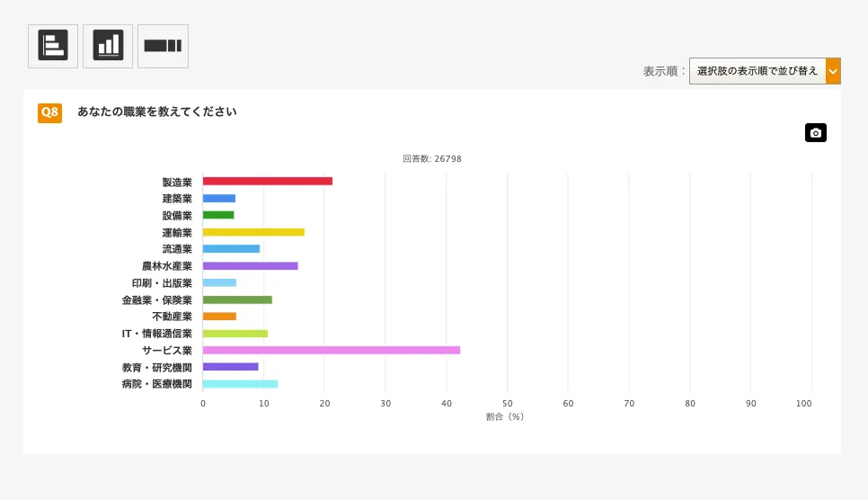
Task: Click the cyan 病院・医療機関 bar
Action: pos(240,384)
